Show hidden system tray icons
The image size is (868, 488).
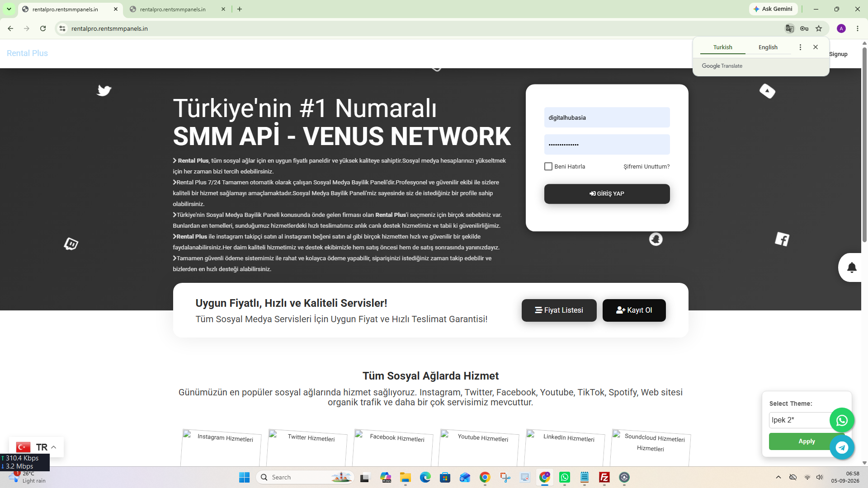click(x=778, y=477)
